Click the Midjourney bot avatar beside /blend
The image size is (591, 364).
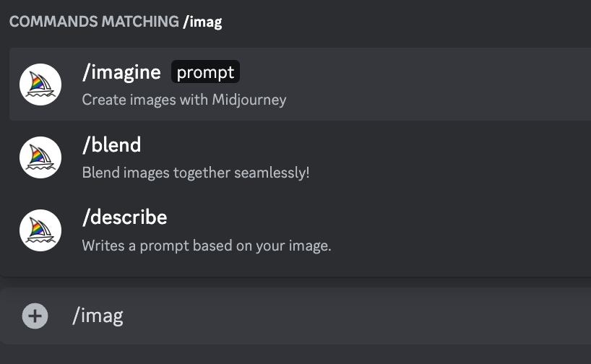[x=40, y=157]
